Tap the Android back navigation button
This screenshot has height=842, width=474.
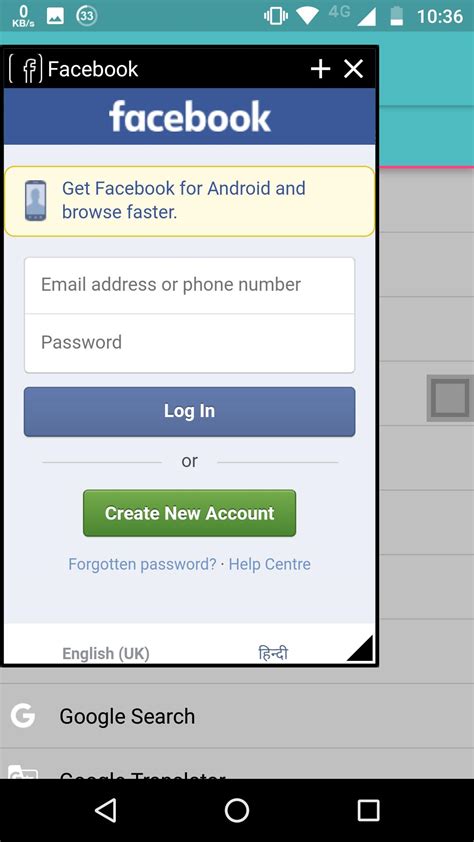tap(105, 810)
